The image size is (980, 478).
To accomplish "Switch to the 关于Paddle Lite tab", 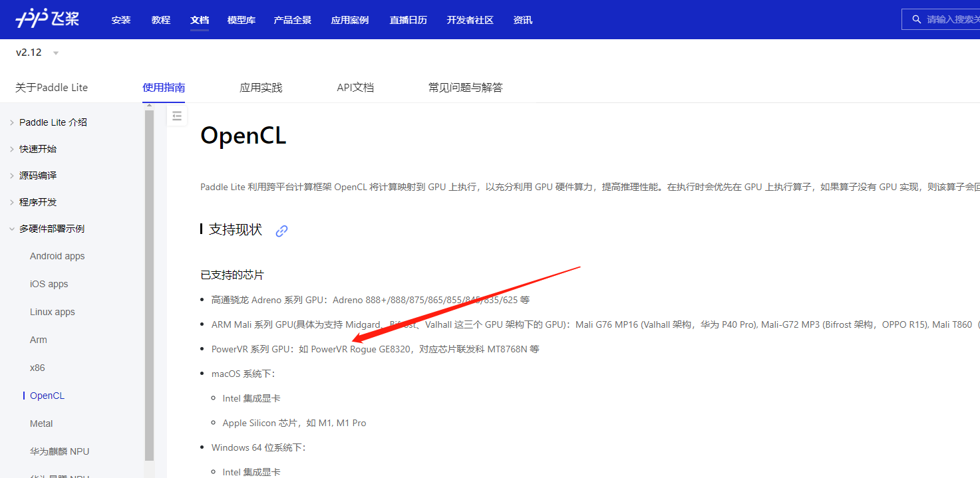I will [52, 88].
